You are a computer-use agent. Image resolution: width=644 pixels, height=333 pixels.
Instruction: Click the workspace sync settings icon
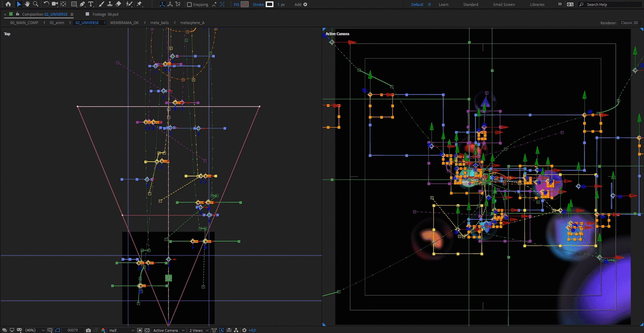[x=570, y=4]
